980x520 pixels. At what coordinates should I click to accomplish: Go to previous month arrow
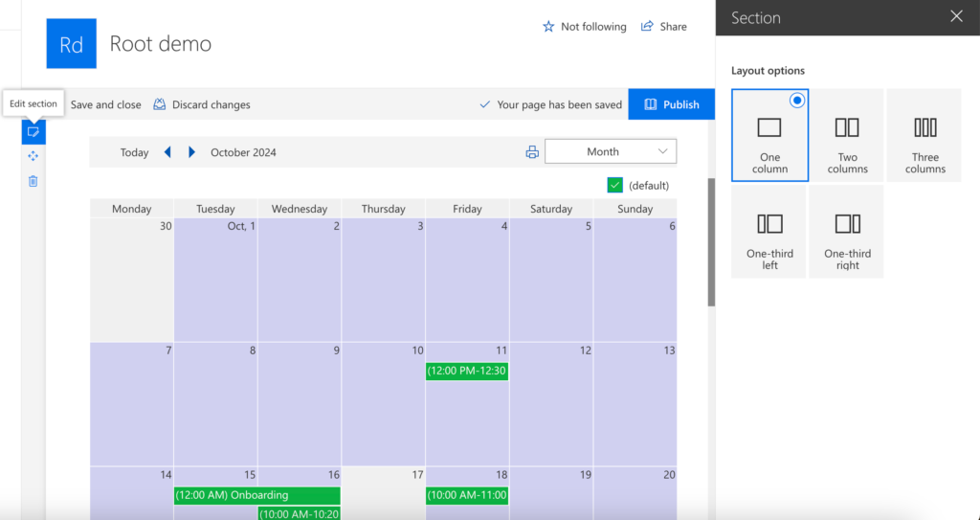coord(167,152)
